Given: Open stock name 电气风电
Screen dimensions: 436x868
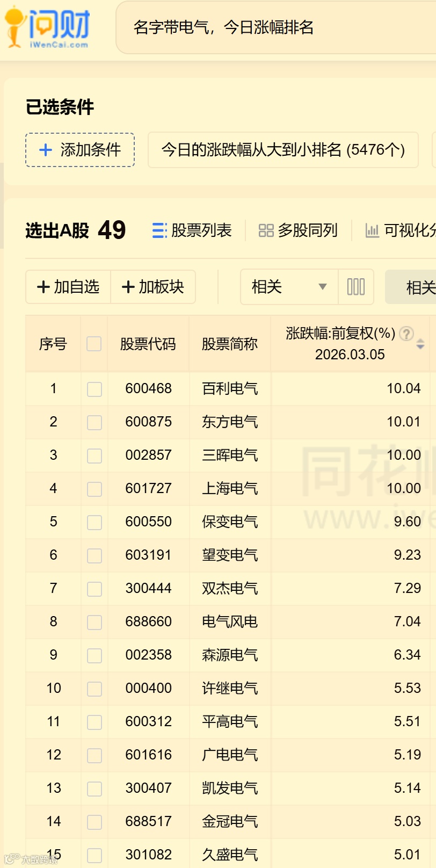Looking at the screenshot, I should point(230,621).
